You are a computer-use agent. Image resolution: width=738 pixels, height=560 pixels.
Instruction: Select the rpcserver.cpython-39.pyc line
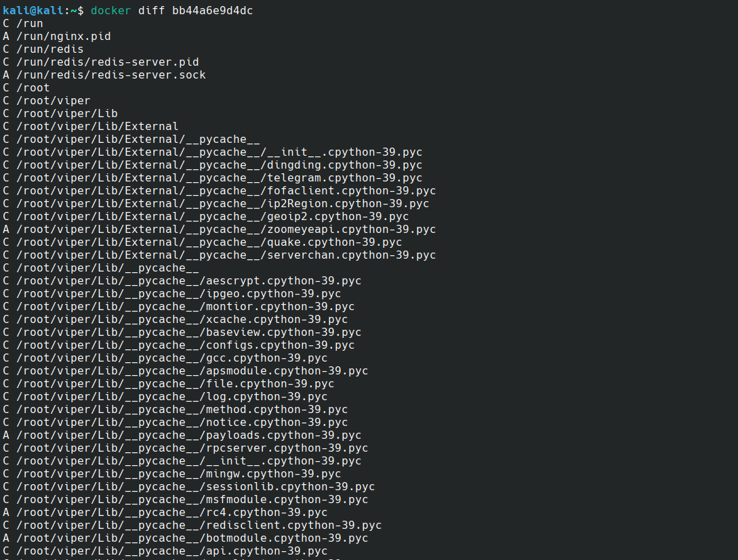[186, 448]
